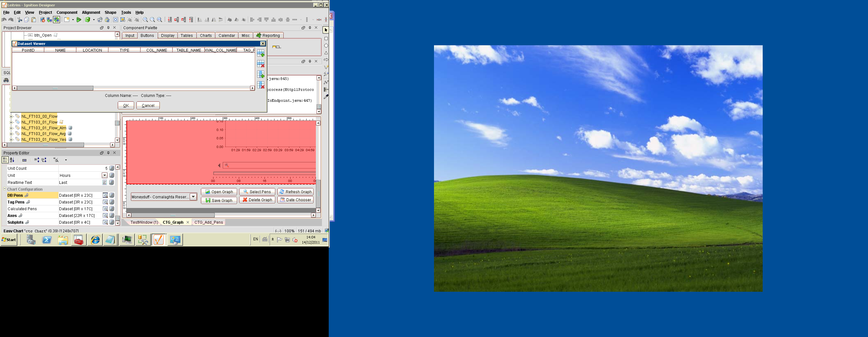This screenshot has height=337, width=868.
Task: Switch to CTG_Add_Pens window tab
Action: (209, 222)
